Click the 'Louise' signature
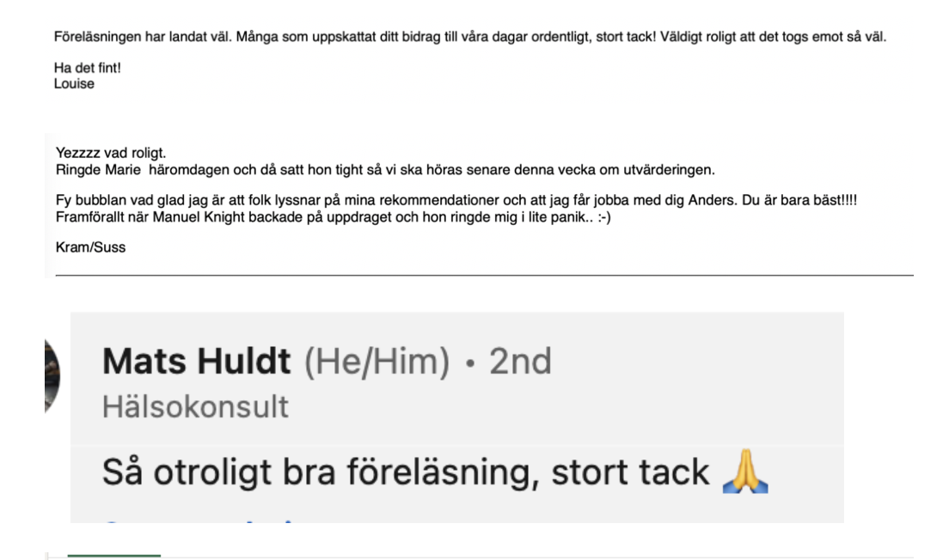 point(74,84)
